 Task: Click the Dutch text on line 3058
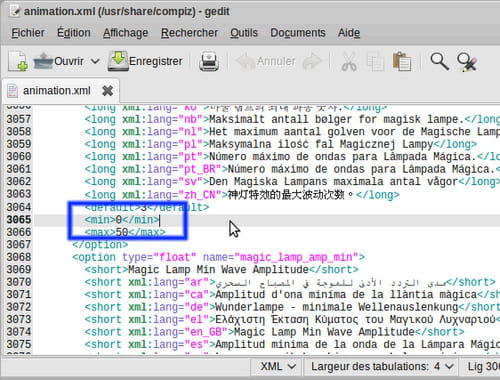tap(354, 131)
